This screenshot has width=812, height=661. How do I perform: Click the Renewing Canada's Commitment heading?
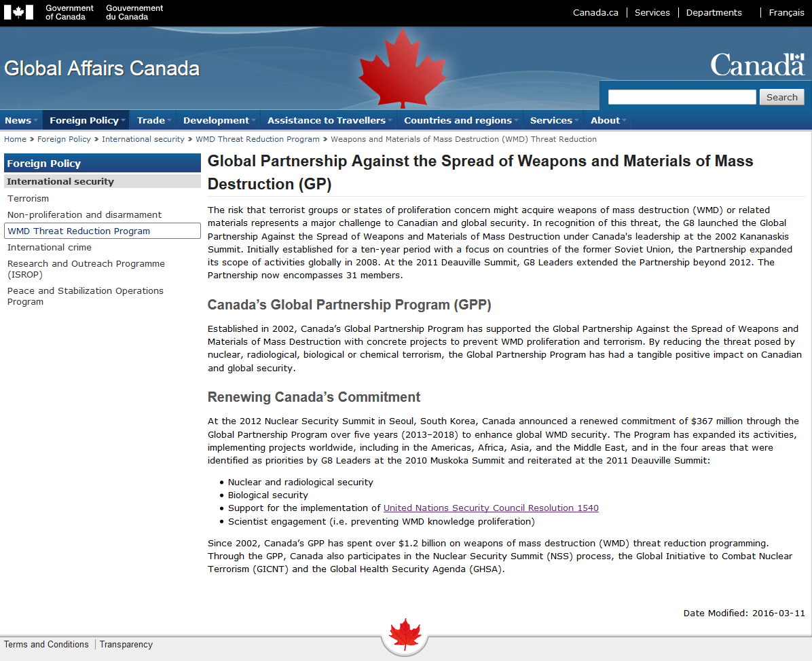coord(314,397)
